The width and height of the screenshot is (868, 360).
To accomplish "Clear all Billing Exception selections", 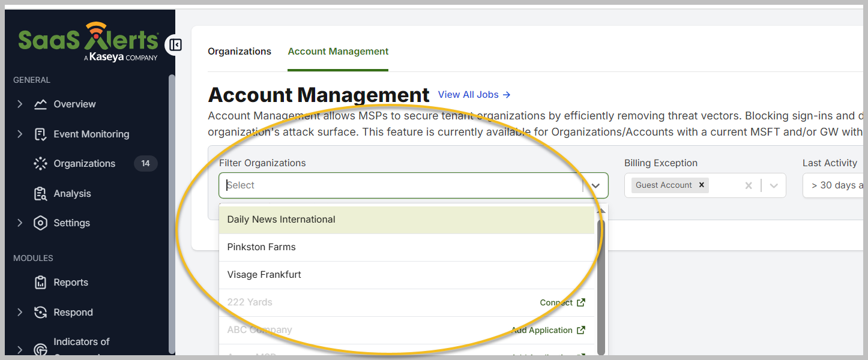I will [x=748, y=186].
